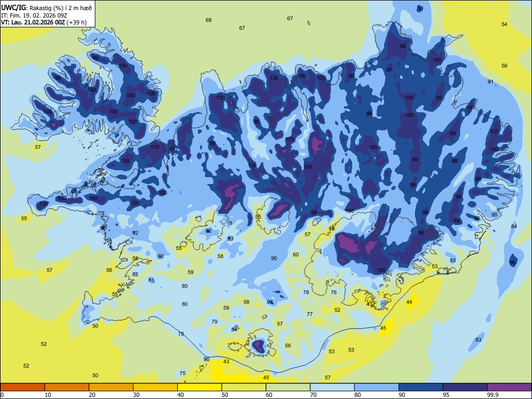Click the humidity value 97 on the map

coord(389,70)
